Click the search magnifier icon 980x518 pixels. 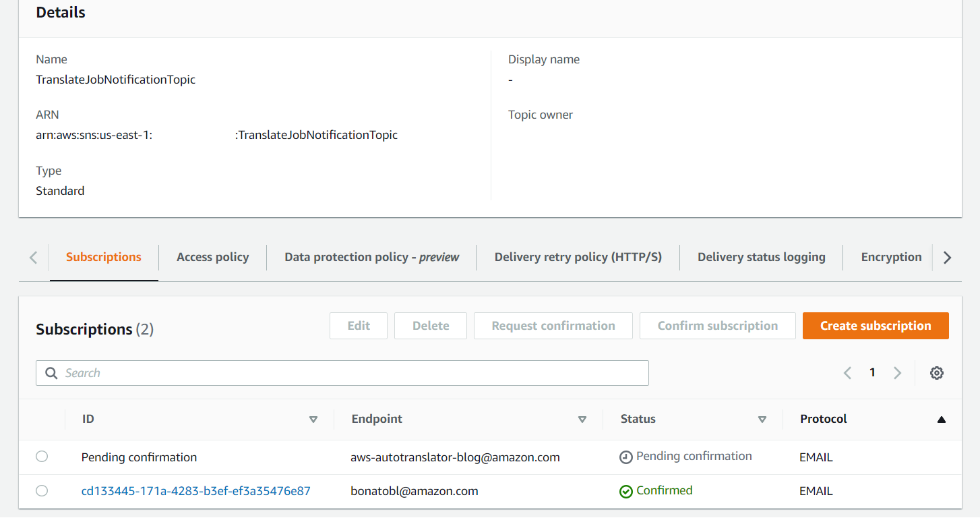(x=51, y=373)
